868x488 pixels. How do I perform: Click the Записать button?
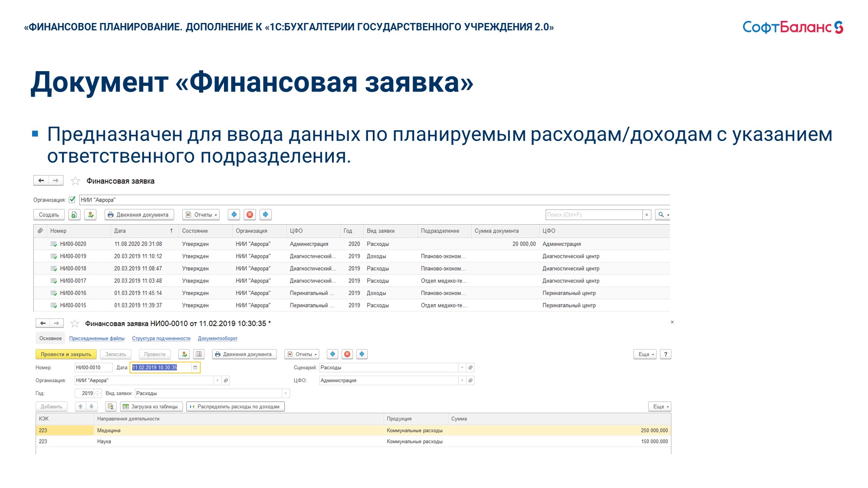point(115,354)
